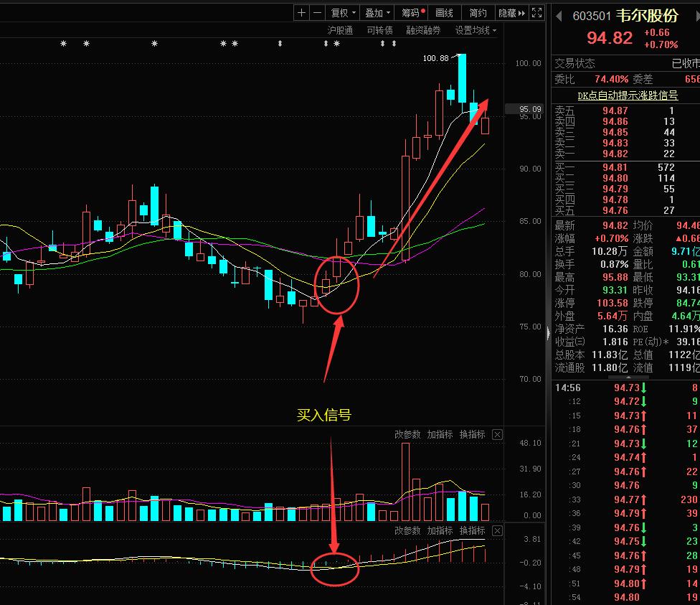Click the splitter handle between chart and quote panel
This screenshot has height=605, width=700.
(x=549, y=332)
